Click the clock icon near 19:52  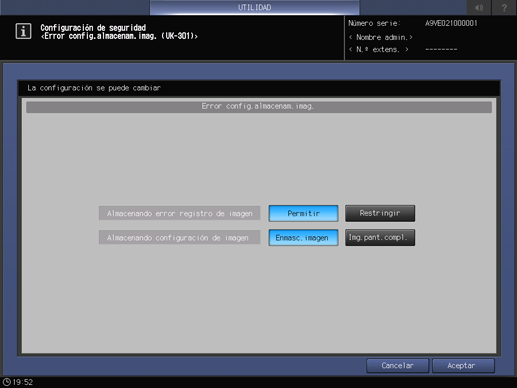[7, 382]
